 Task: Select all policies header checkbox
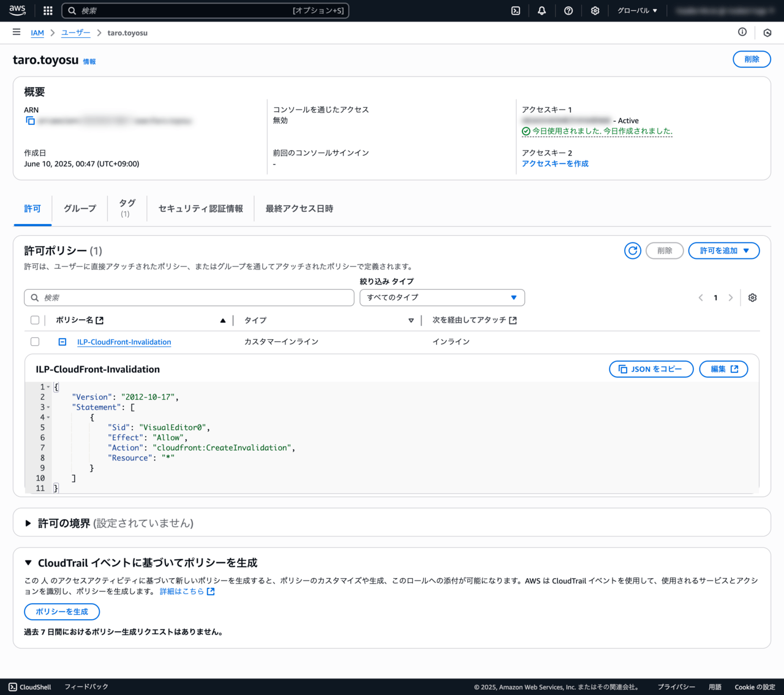coord(35,320)
